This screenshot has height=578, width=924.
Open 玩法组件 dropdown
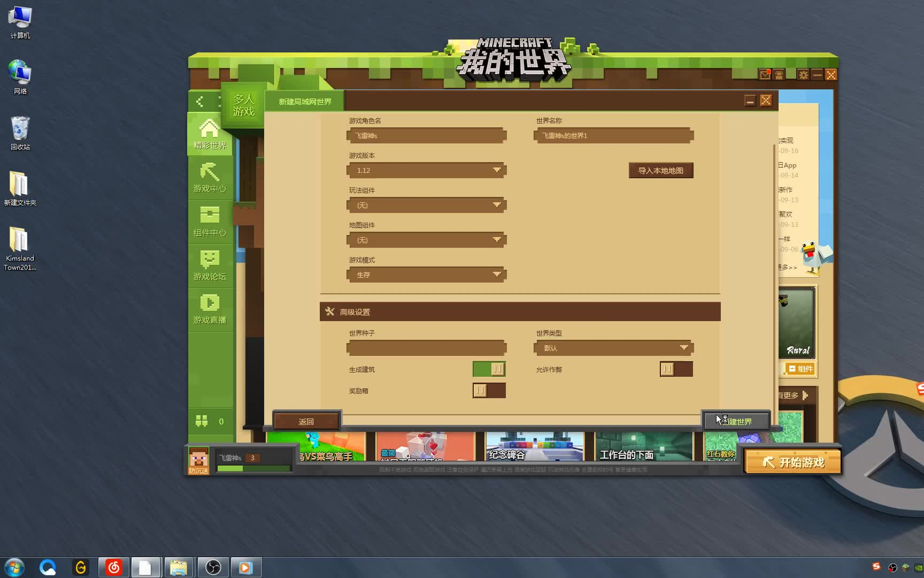click(x=427, y=205)
